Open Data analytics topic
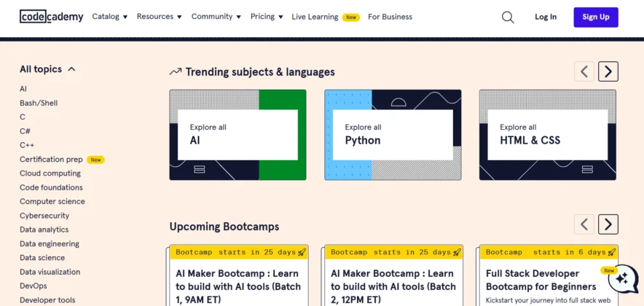This screenshot has height=306, width=644. 44,229
